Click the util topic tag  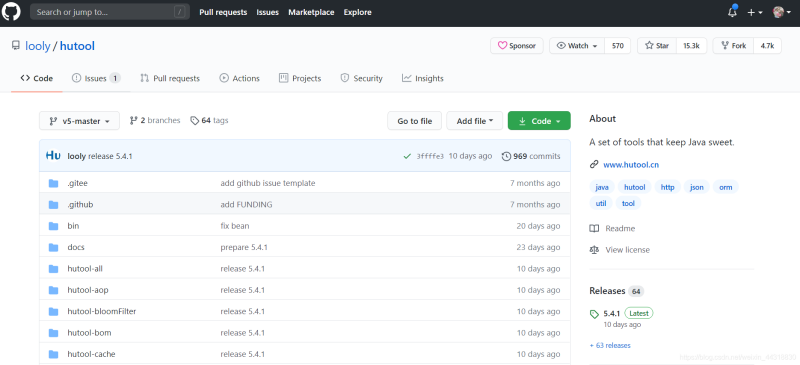click(x=601, y=204)
